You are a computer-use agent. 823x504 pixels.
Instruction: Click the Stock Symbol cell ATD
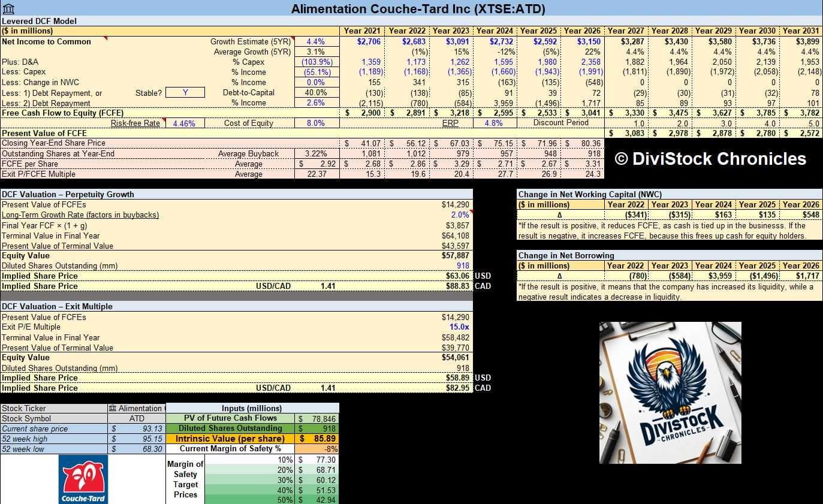[x=137, y=418]
